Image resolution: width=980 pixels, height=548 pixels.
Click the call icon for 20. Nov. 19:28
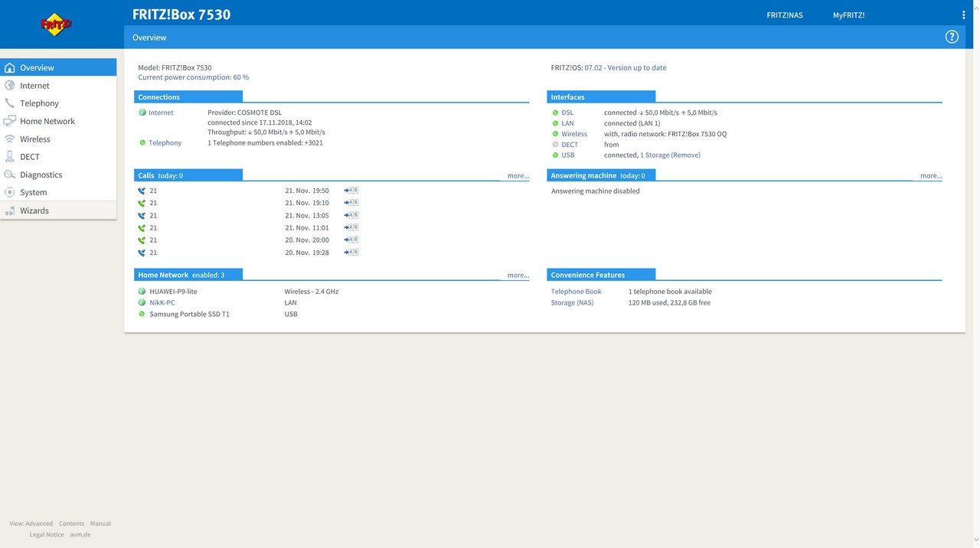pos(142,252)
